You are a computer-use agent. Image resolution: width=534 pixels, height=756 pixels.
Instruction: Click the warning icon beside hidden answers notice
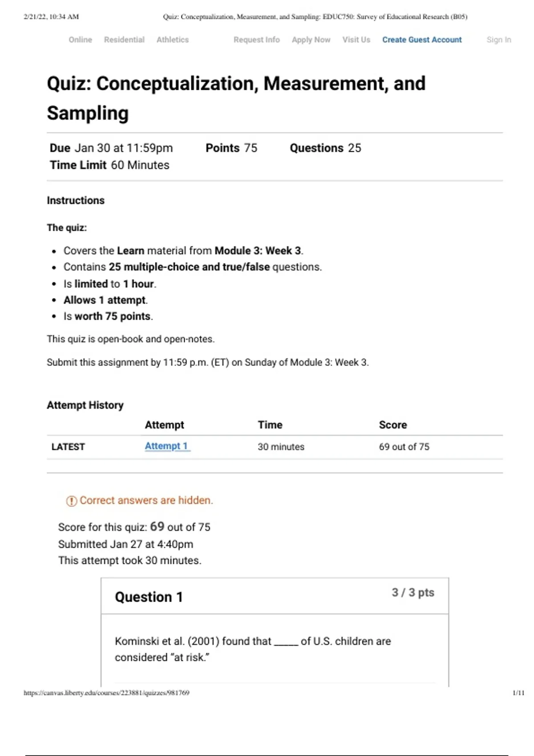tap(71, 501)
